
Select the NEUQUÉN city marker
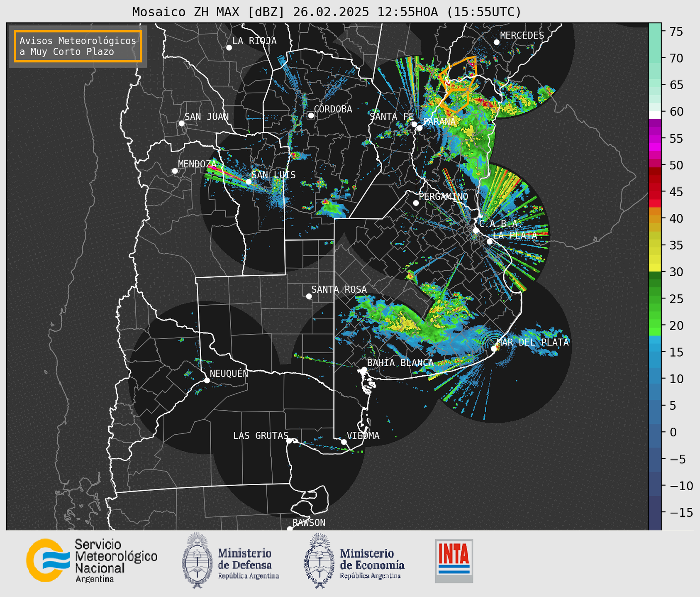(x=207, y=380)
